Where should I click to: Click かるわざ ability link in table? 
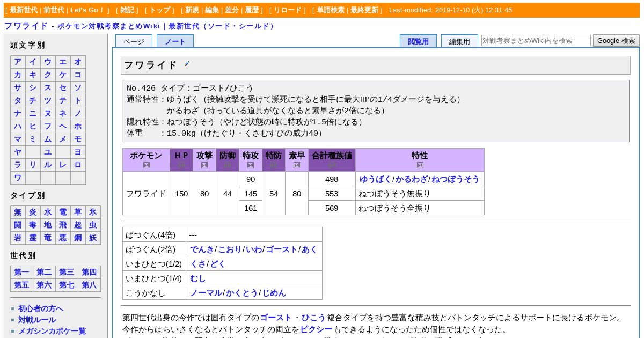pyautogui.click(x=412, y=179)
